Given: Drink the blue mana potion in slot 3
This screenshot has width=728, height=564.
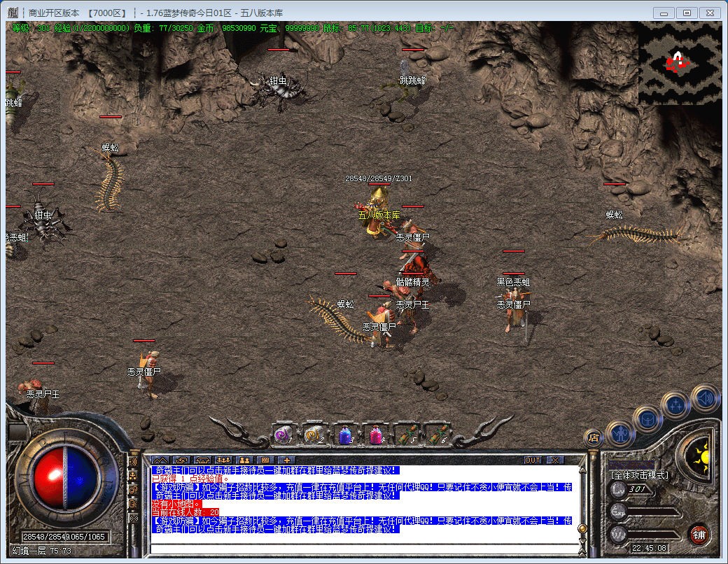Looking at the screenshot, I should [345, 435].
